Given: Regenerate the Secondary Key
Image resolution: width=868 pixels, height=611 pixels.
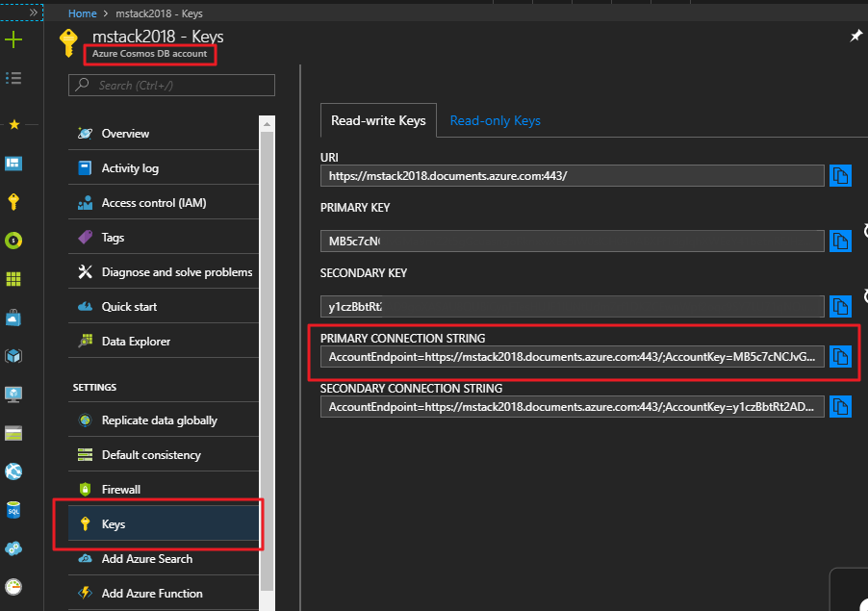Looking at the screenshot, I should [865, 296].
